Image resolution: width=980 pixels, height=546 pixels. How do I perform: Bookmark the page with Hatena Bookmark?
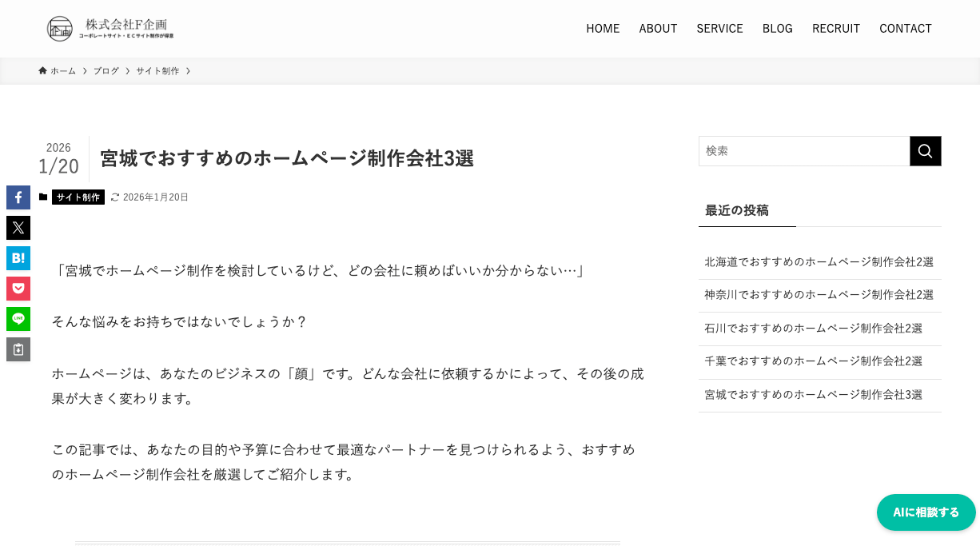(18, 258)
